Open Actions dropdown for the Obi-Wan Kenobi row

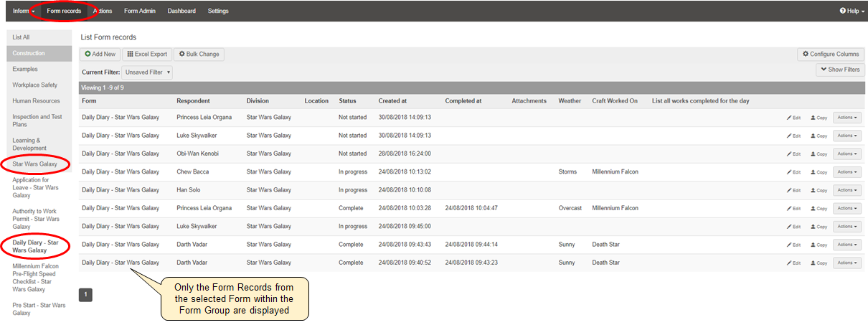pyautogui.click(x=846, y=154)
